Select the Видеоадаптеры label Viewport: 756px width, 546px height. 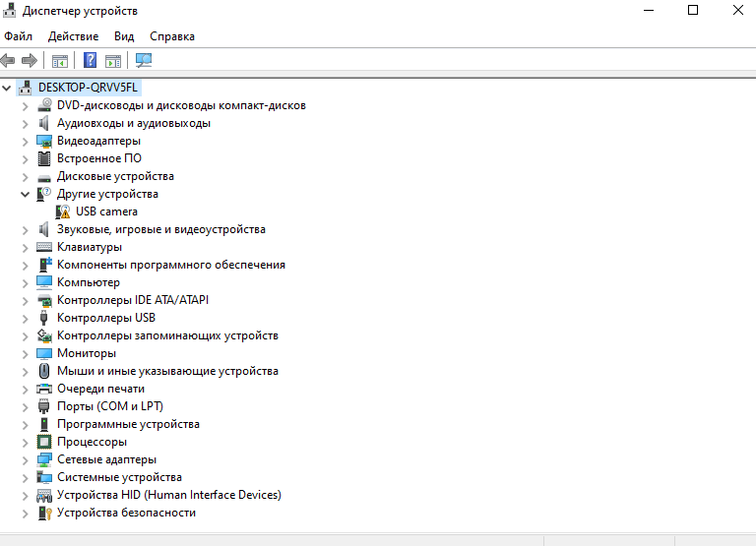[x=98, y=141]
